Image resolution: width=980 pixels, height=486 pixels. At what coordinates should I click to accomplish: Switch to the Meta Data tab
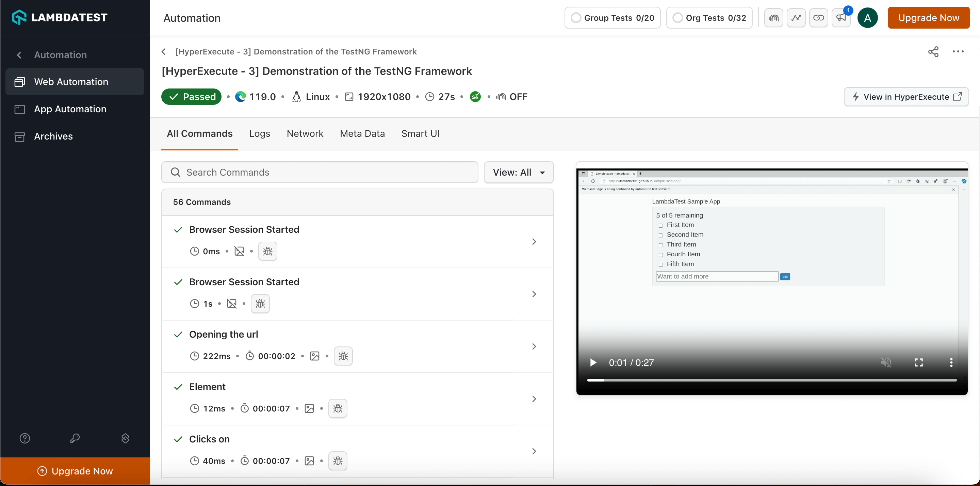tap(362, 134)
